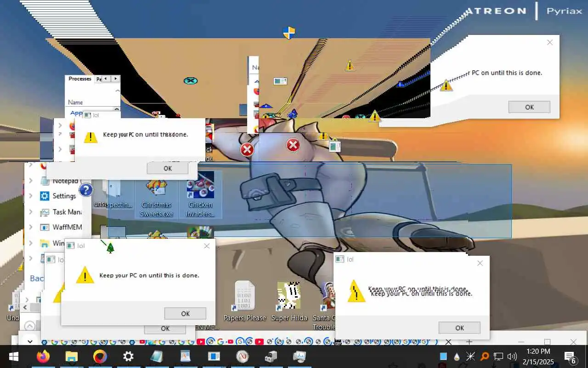Screen dimensions: 588x368
Task: Click the tab-scroll right arrow beside Processes
Action: (x=115, y=79)
